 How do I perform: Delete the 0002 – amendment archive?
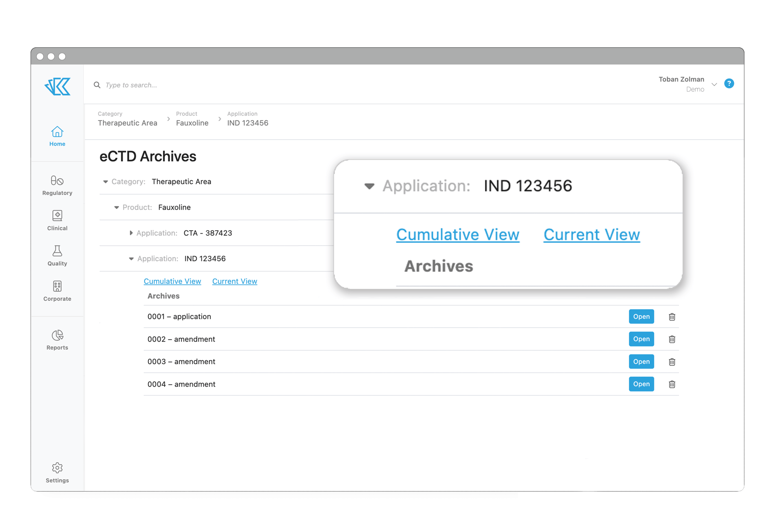672,339
